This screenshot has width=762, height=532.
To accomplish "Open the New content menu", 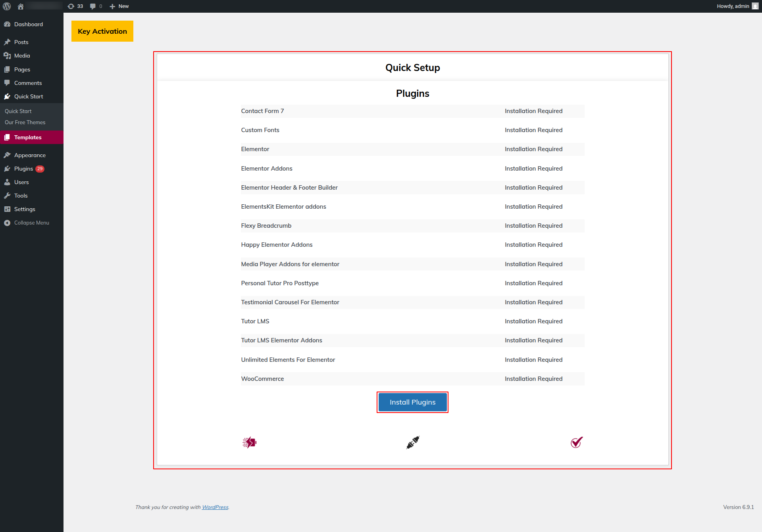I will [x=119, y=6].
